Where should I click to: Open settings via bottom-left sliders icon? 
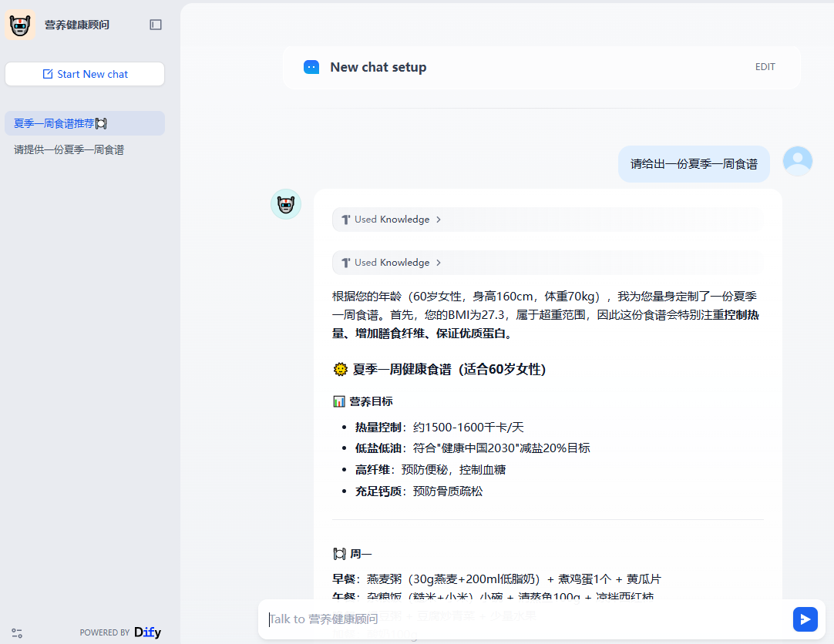pyautogui.click(x=17, y=632)
